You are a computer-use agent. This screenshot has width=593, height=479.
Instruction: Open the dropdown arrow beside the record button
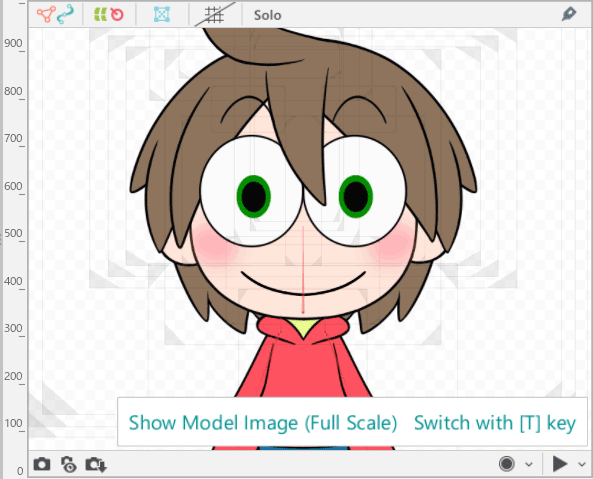coord(529,464)
